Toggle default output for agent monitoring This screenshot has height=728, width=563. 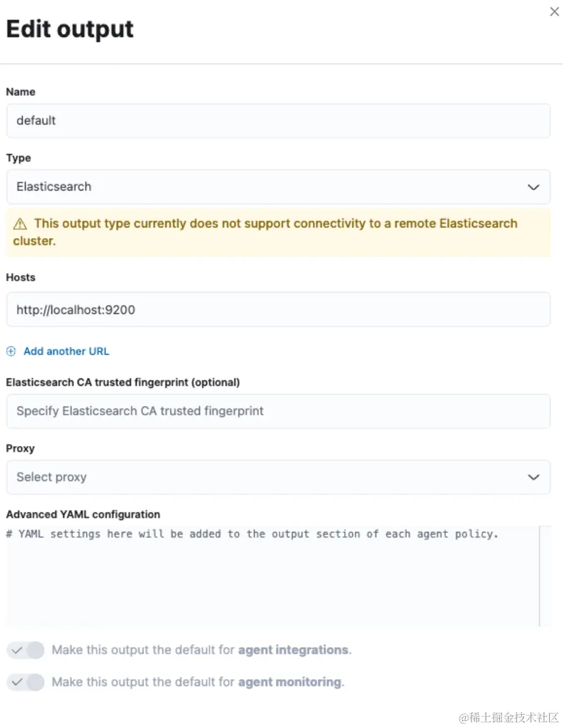[26, 682]
